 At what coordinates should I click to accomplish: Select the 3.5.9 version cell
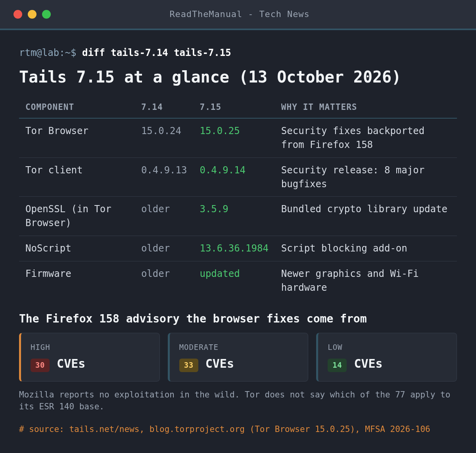point(214,209)
